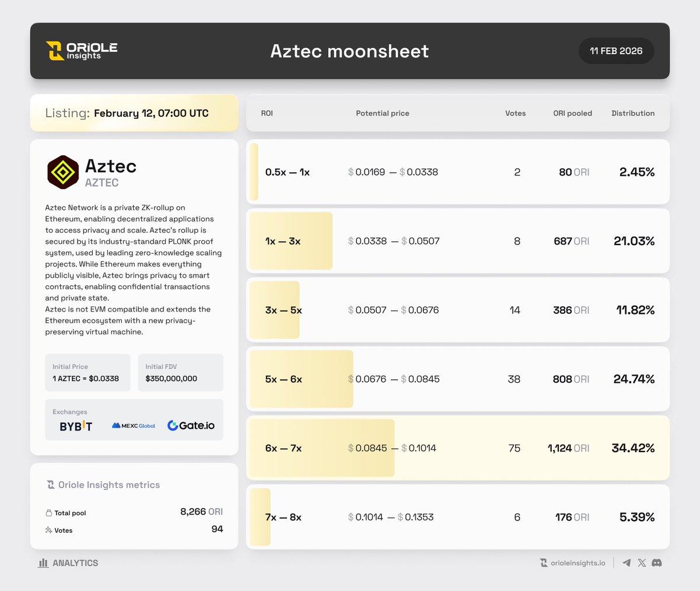Viewport: 700px width, 591px height.
Task: Select the 5x — 6x ROI row
Action: [x=458, y=379]
